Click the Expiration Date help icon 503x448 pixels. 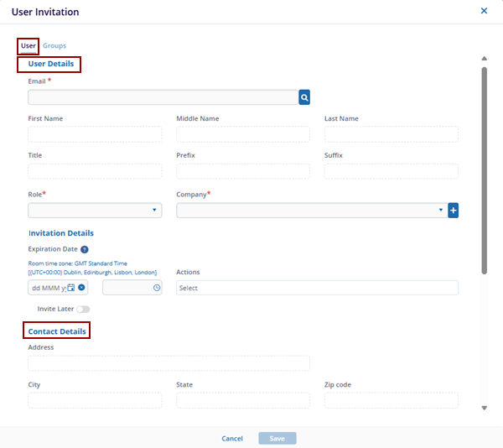tap(85, 250)
